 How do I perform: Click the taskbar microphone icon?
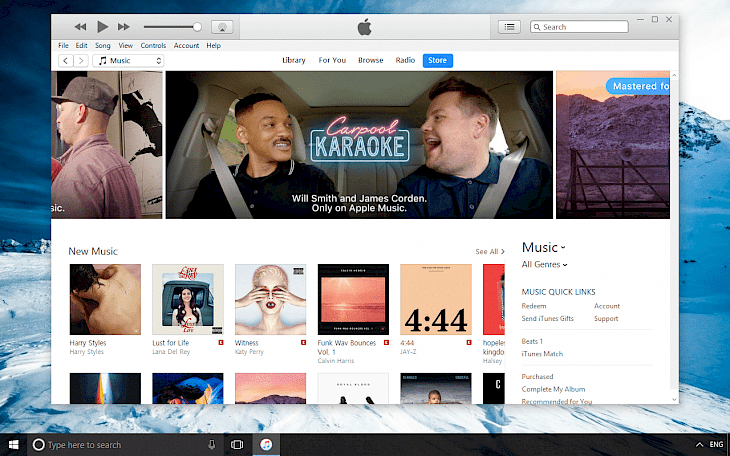(x=212, y=445)
